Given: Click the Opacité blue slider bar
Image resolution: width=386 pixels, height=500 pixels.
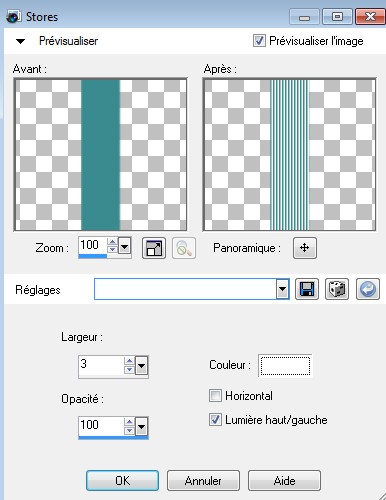Looking at the screenshot, I should click(113, 437).
